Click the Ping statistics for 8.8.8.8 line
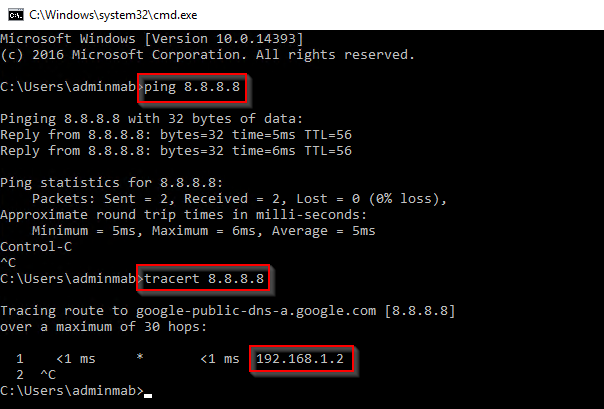This screenshot has height=409, width=604. coord(112,183)
